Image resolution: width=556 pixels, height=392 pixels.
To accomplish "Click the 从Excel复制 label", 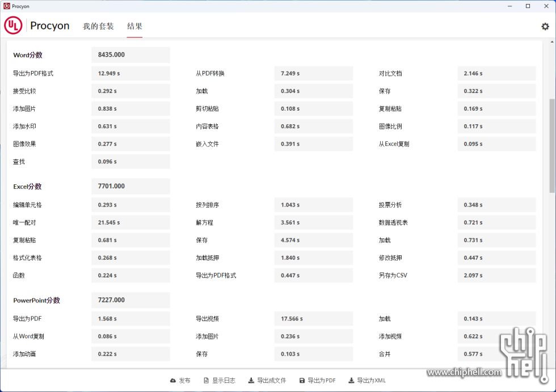I will [394, 144].
